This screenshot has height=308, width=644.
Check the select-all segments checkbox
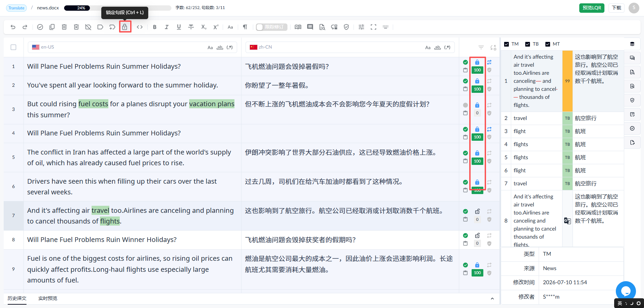pyautogui.click(x=13, y=47)
